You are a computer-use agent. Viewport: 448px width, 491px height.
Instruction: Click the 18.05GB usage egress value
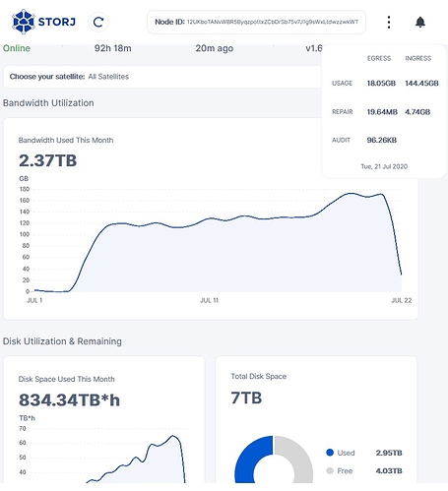click(x=381, y=84)
